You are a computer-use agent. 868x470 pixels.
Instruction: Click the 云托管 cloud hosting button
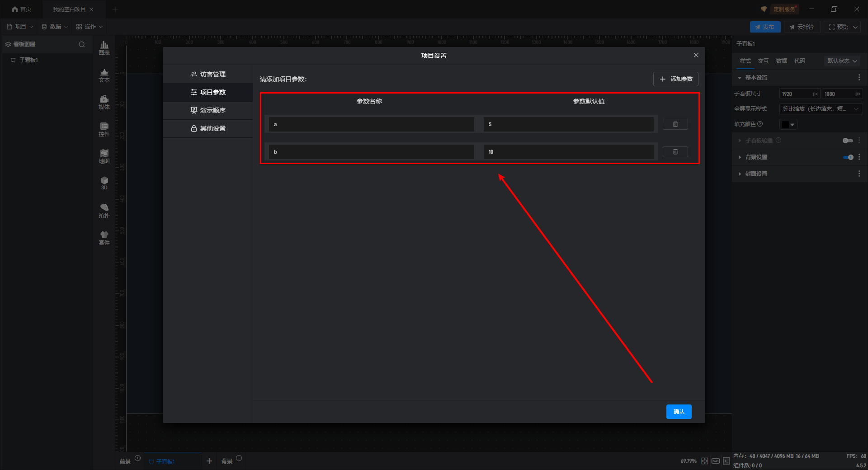802,27
